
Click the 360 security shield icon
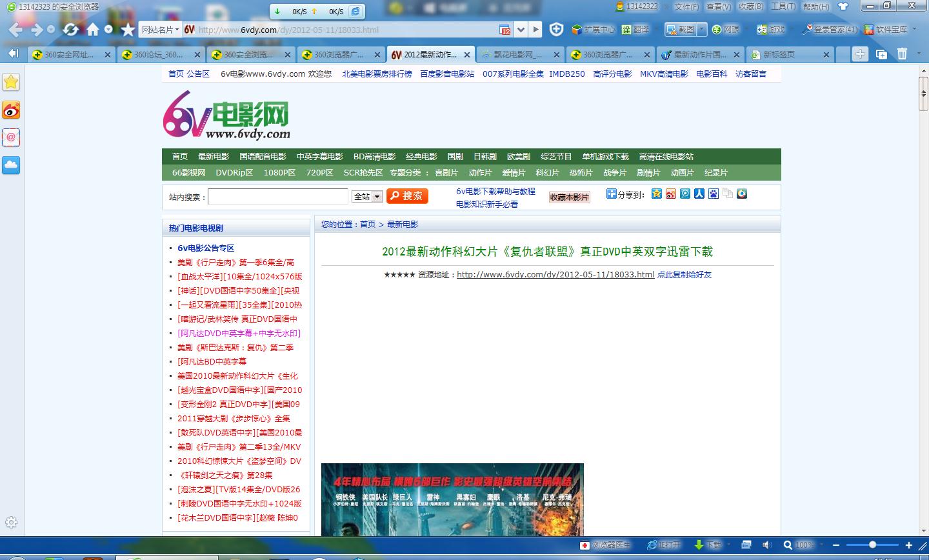(x=556, y=30)
